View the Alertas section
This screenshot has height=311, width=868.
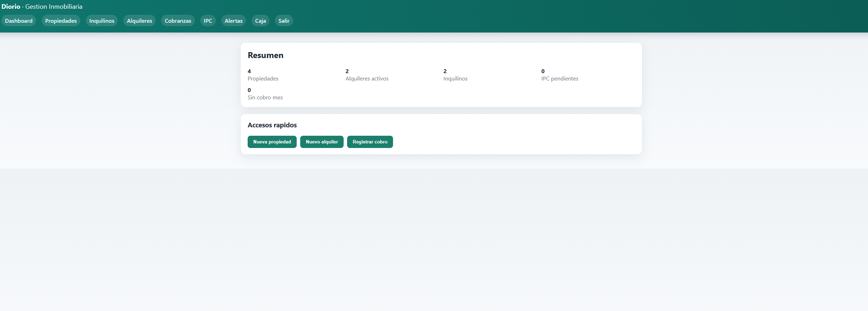coord(233,21)
